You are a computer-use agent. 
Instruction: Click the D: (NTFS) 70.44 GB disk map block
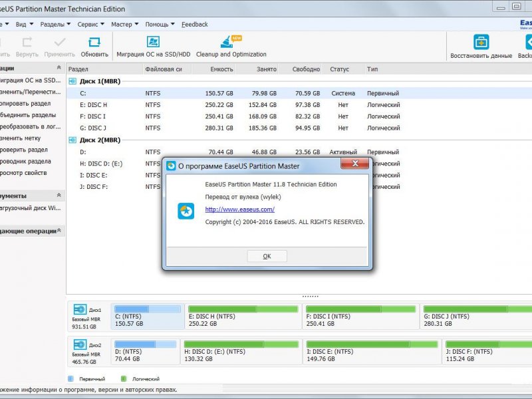[x=145, y=352]
